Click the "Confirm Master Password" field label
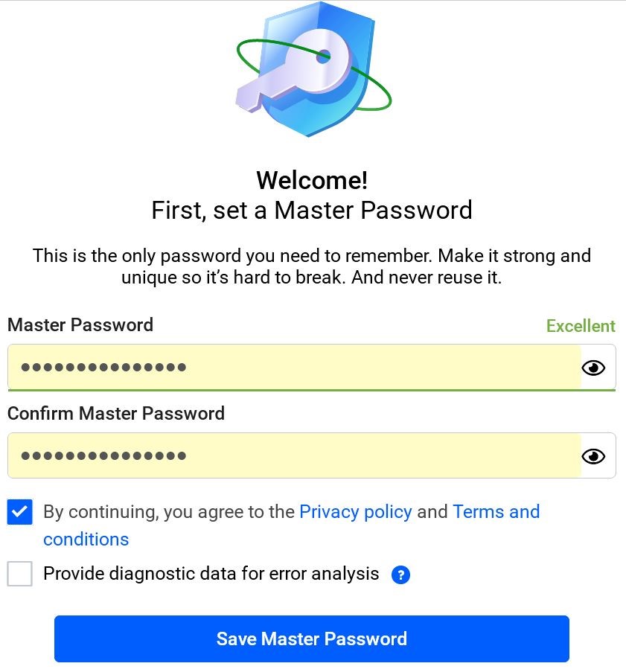The height and width of the screenshot is (672, 626). pyautogui.click(x=116, y=414)
